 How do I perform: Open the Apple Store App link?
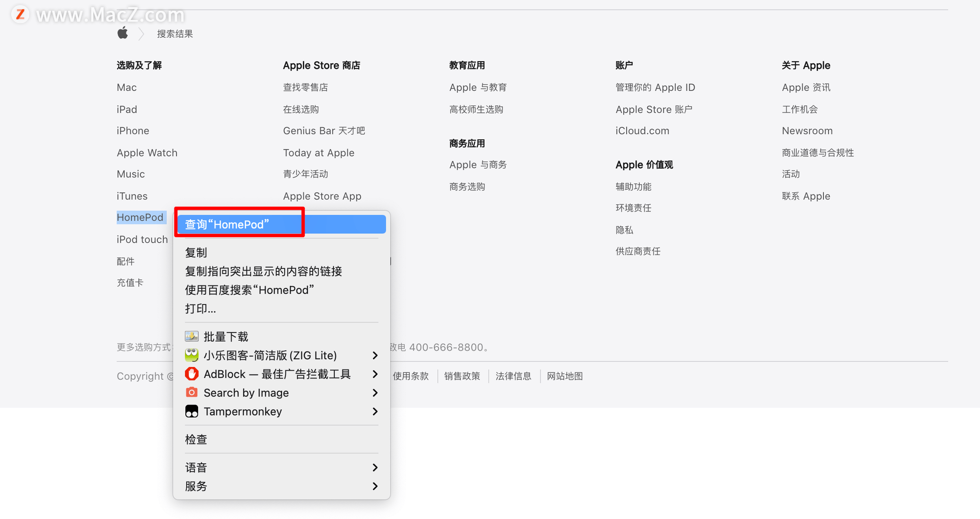coord(322,196)
